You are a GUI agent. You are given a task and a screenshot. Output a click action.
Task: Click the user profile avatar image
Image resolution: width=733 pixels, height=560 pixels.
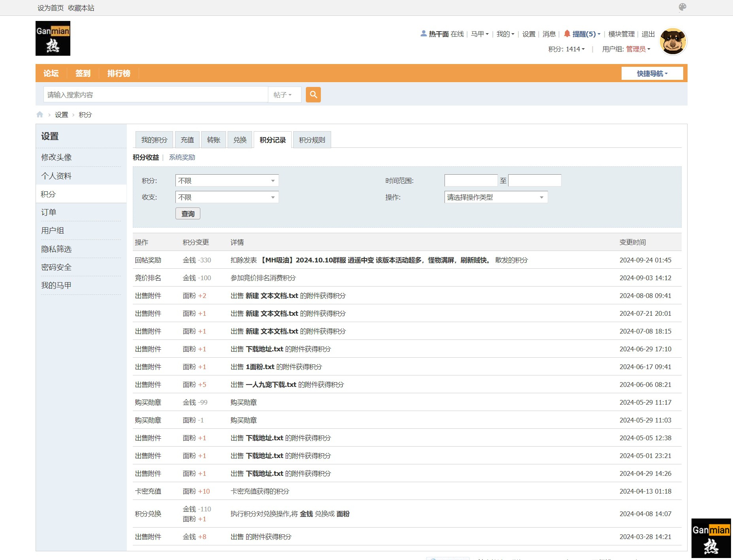click(673, 41)
